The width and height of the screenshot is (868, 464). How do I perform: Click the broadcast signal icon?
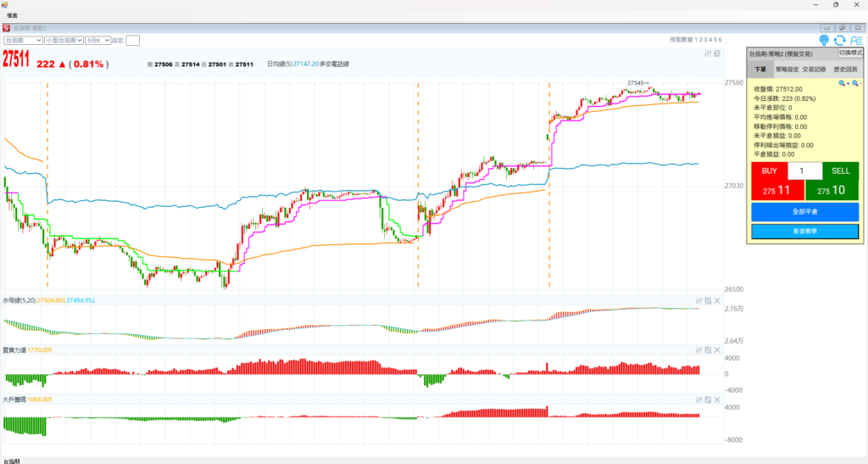(x=824, y=40)
